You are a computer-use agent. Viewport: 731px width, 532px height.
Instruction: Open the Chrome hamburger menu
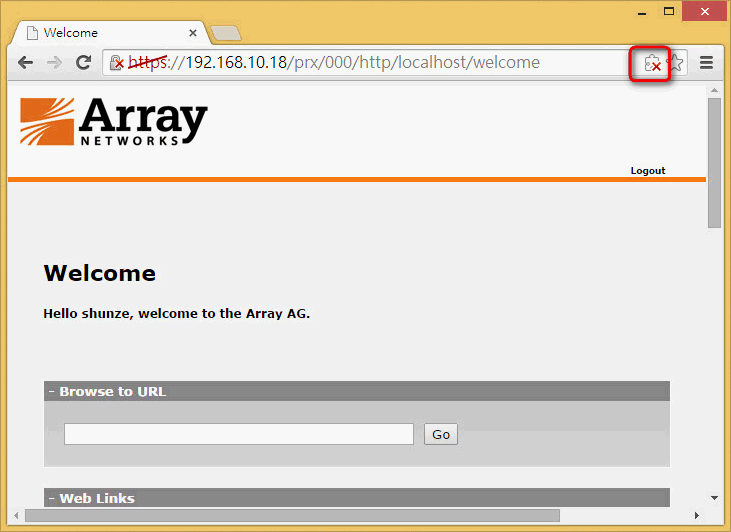coord(706,62)
